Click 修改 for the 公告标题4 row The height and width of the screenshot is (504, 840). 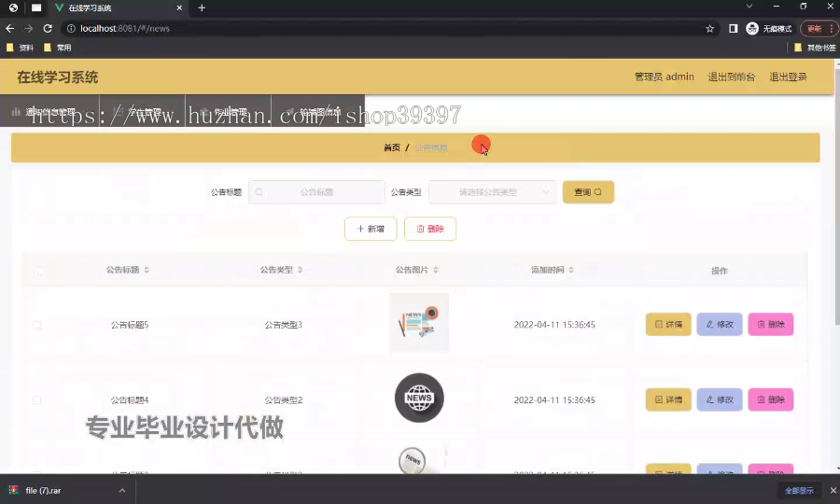720,399
